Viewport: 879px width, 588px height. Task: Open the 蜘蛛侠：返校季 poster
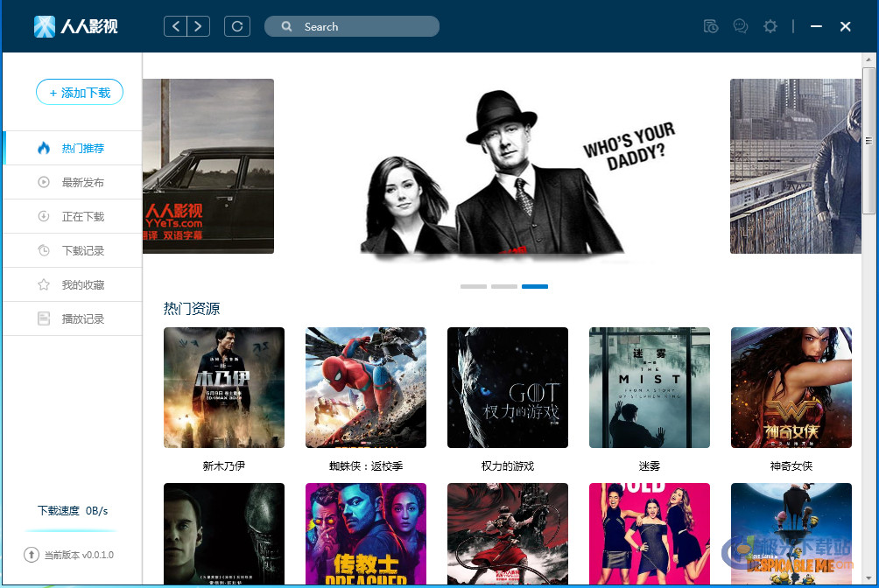pos(366,388)
